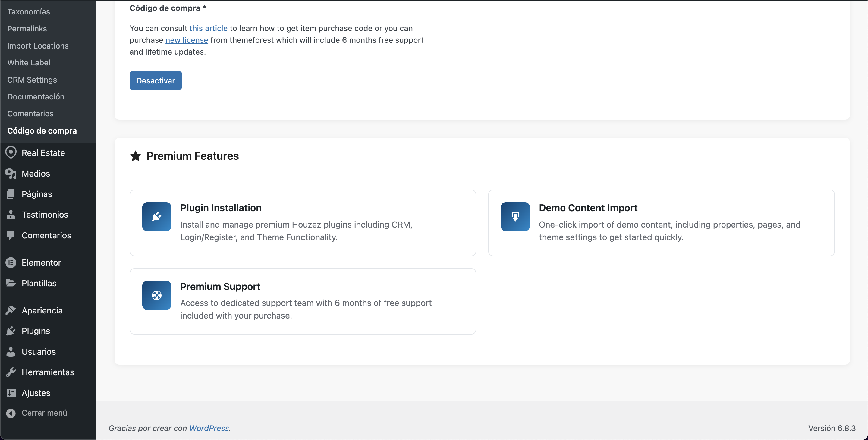
Task: Visit the WordPress footer link
Action: click(x=209, y=428)
